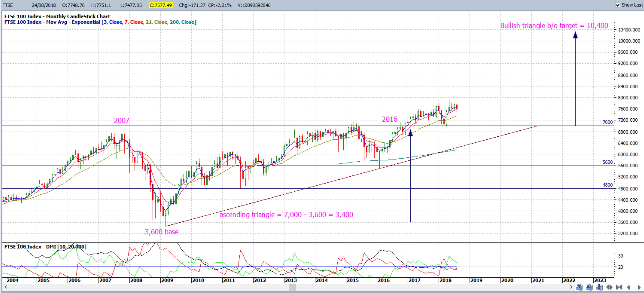Click the scrollbar left arrow
Image resolution: width=644 pixels, height=293 pixels.
5,287
